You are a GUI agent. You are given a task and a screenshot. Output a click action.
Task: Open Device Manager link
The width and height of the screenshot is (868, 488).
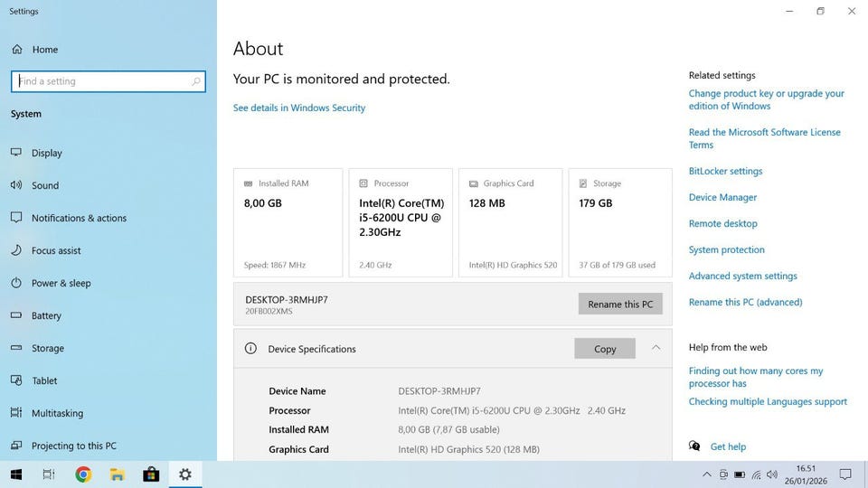pyautogui.click(x=722, y=197)
